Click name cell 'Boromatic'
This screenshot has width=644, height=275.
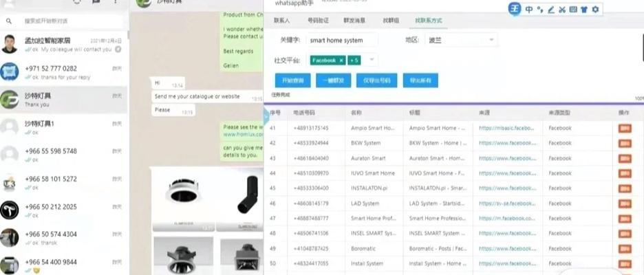tap(363, 249)
